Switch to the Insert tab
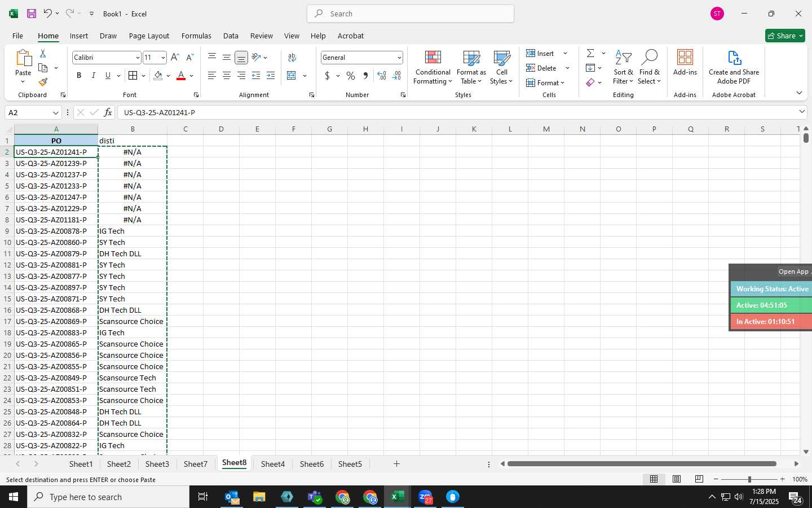The image size is (812, 508). click(79, 36)
